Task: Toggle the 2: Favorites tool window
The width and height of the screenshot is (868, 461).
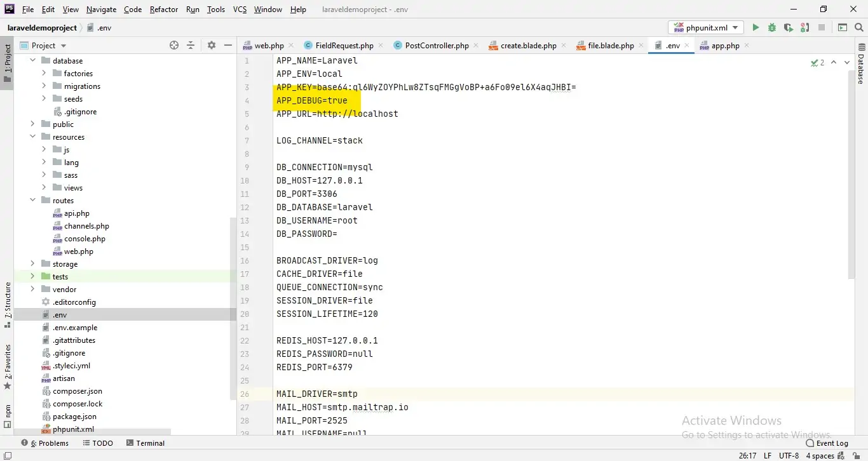Action: [x=7, y=366]
